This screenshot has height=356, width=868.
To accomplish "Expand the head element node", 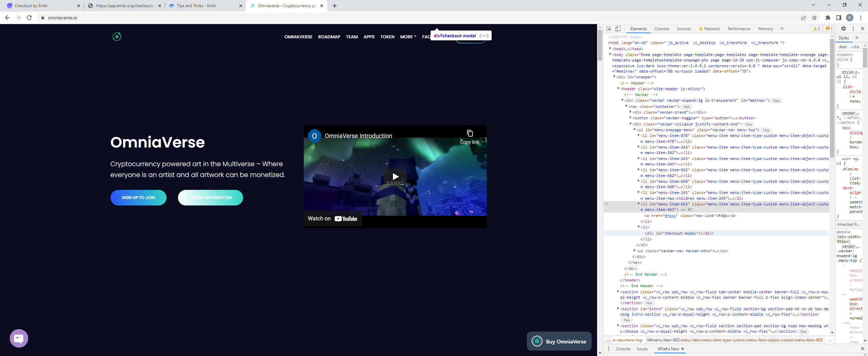I will [610, 48].
